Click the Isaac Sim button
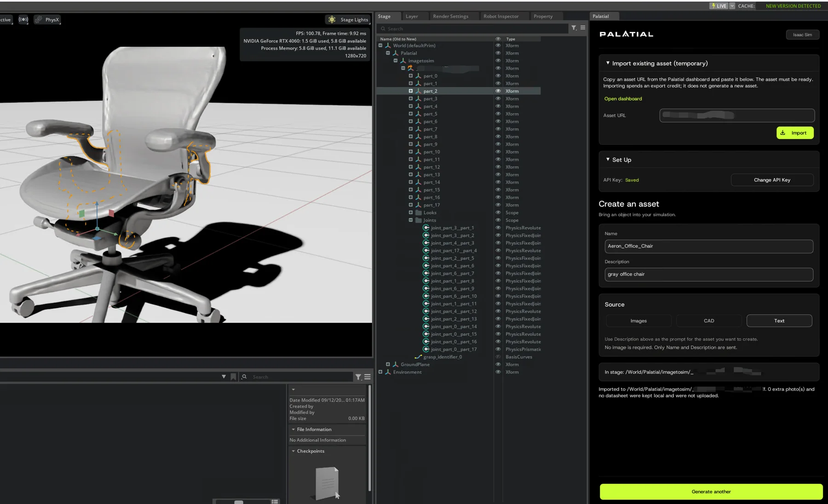 click(802, 35)
